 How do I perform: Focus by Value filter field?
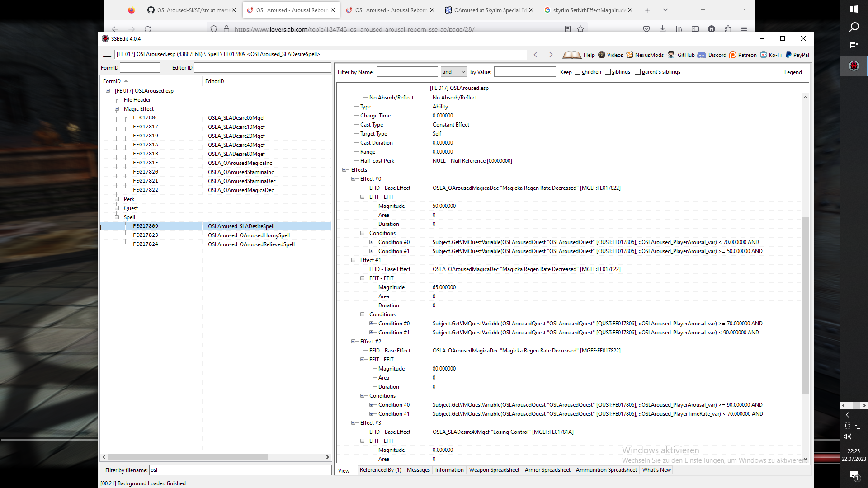click(x=525, y=72)
